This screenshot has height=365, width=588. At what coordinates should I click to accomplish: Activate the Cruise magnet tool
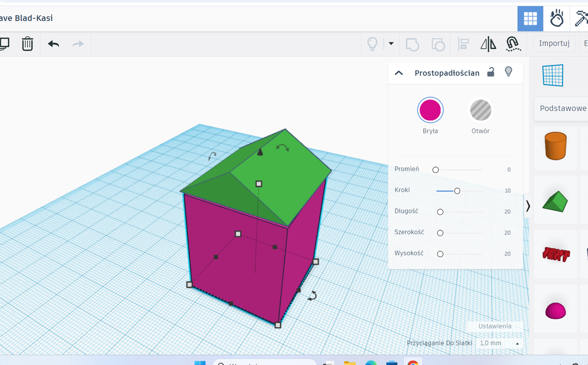point(513,44)
